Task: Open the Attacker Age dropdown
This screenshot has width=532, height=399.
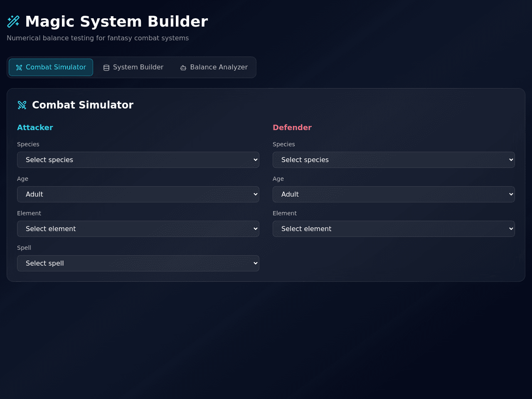Action: [x=138, y=195]
